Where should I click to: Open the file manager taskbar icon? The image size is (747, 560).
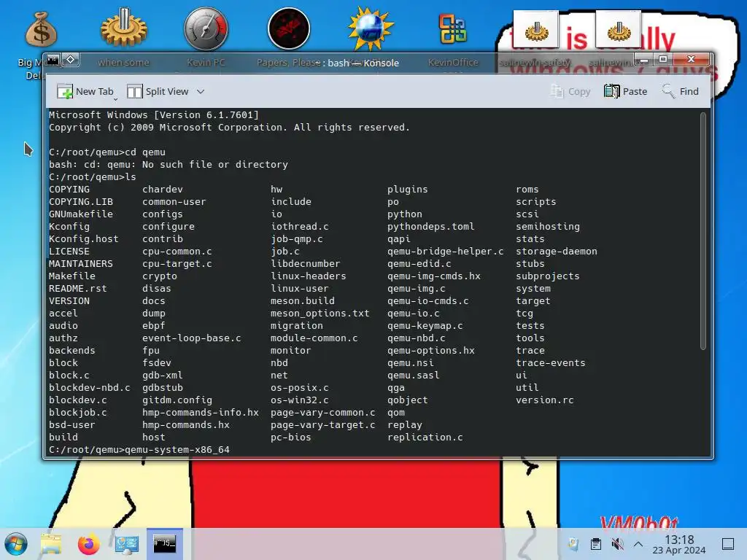(x=52, y=544)
